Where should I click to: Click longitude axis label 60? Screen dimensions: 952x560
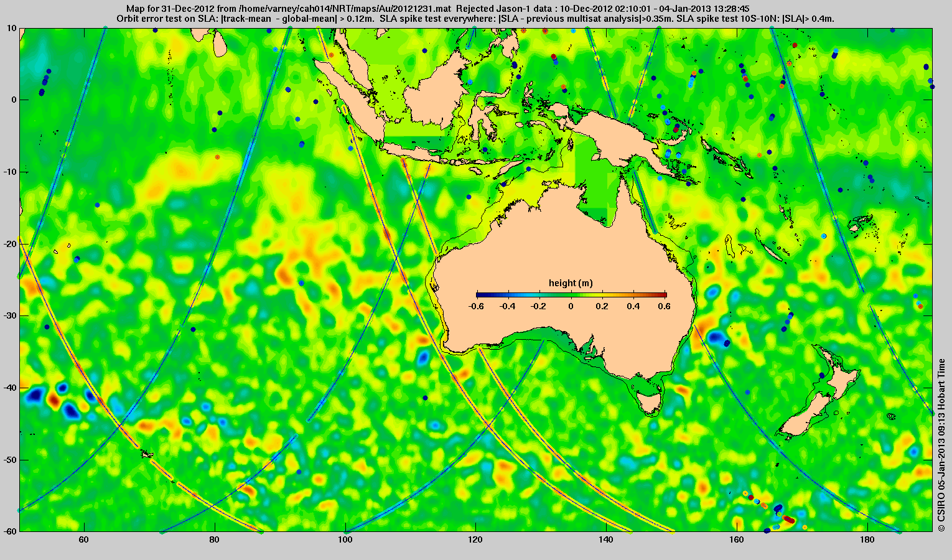click(84, 539)
